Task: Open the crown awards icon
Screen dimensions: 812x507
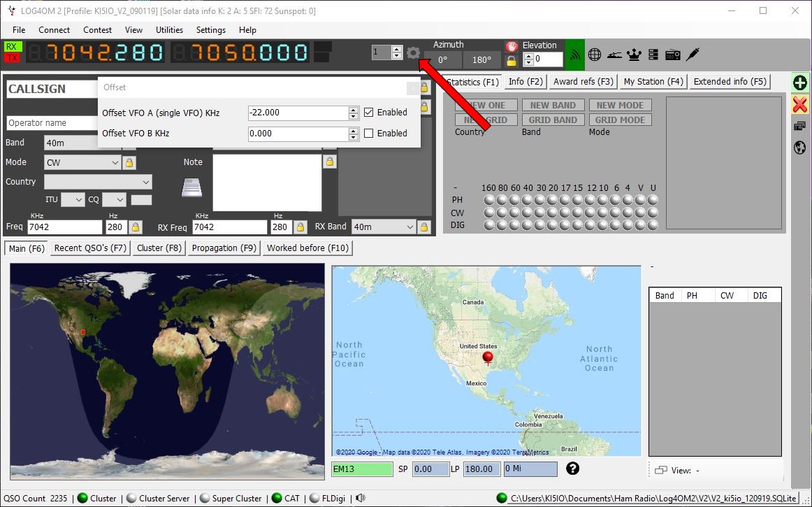Action: coord(634,55)
